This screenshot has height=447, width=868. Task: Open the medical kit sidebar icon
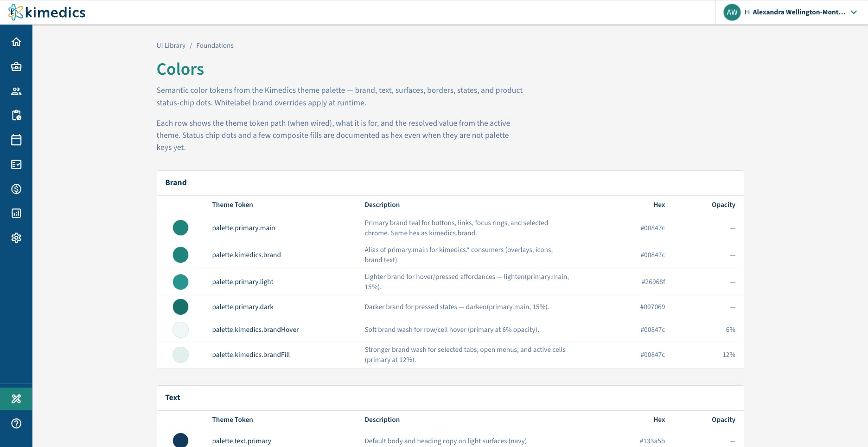pyautogui.click(x=16, y=67)
